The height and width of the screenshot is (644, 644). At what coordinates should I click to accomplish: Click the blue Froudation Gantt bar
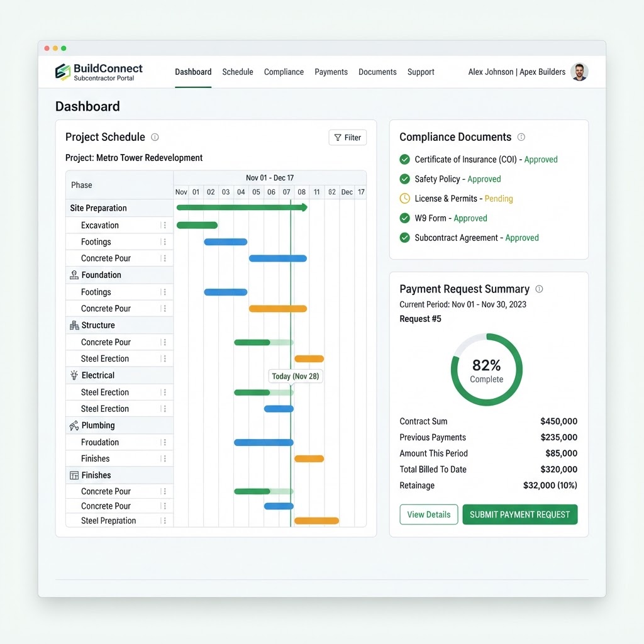264,442
